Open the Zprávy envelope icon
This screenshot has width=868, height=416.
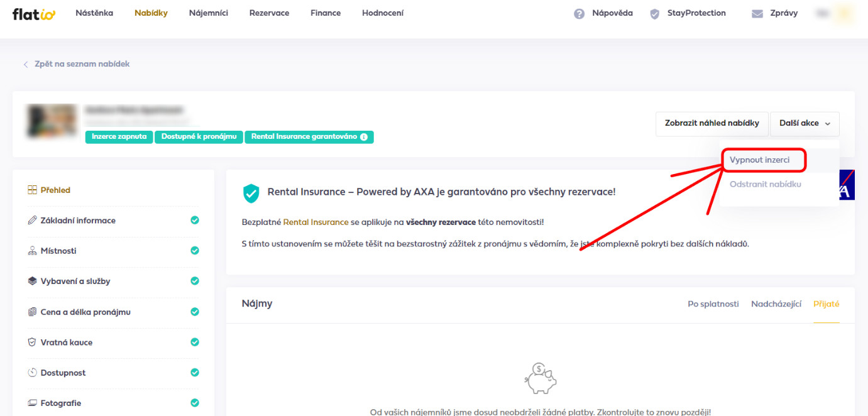click(757, 14)
